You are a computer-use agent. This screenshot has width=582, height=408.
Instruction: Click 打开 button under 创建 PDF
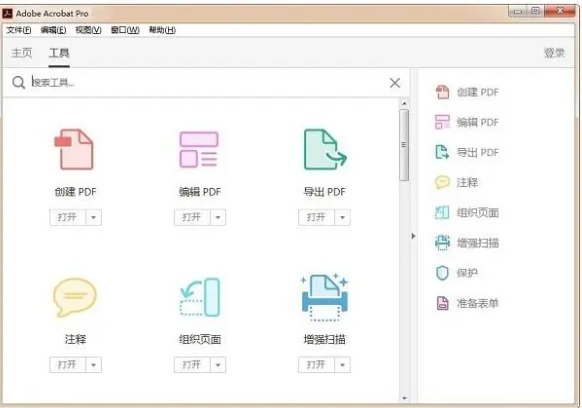[x=68, y=217]
